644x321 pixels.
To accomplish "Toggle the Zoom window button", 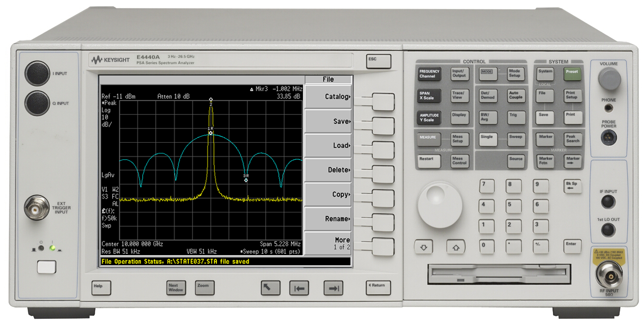I will tap(205, 287).
